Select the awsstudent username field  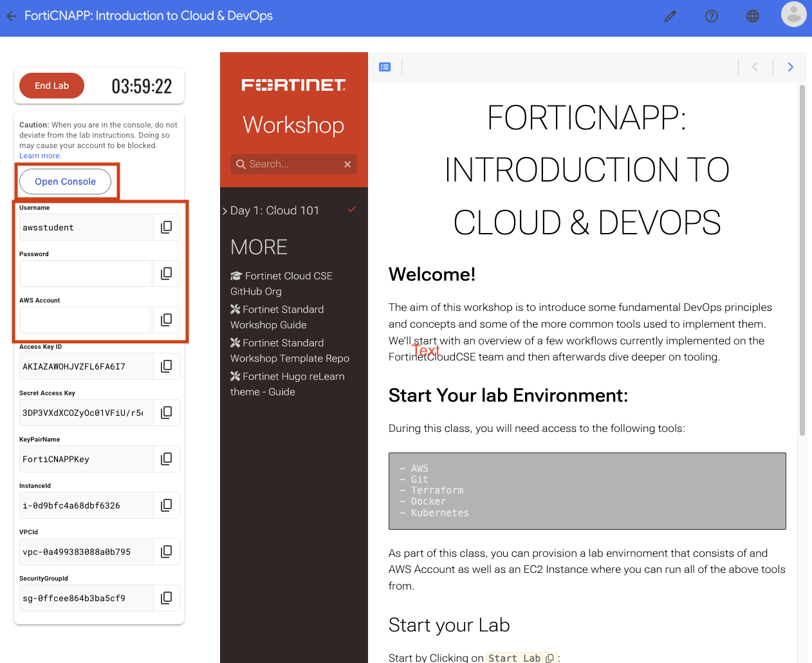(86, 227)
